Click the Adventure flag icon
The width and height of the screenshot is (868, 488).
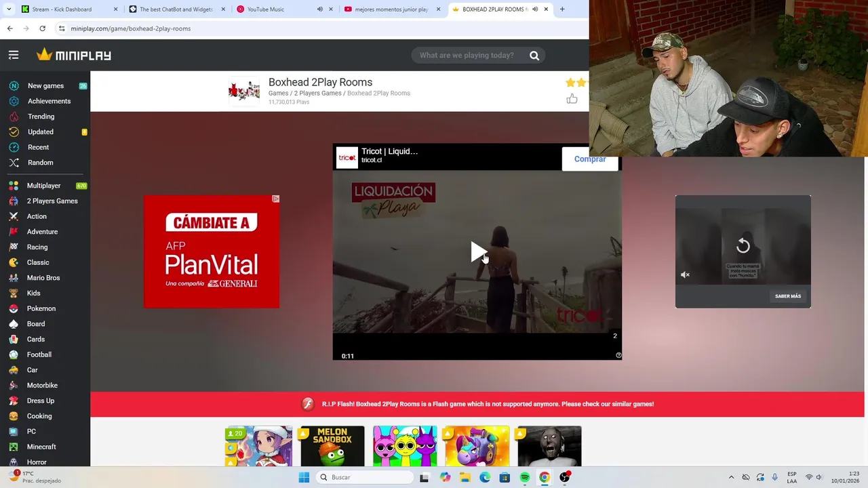coord(14,232)
